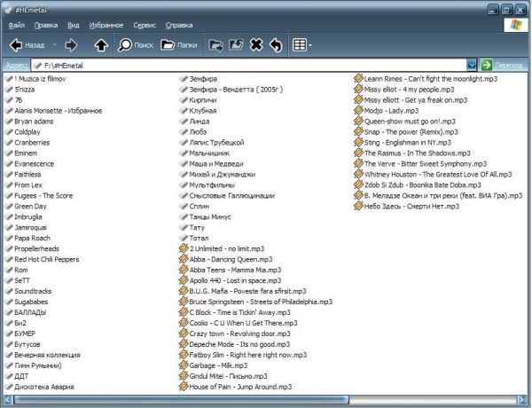Select "Coolio - C U When U Get There.mp3"
The height and width of the screenshot is (408, 532).
pos(243,323)
